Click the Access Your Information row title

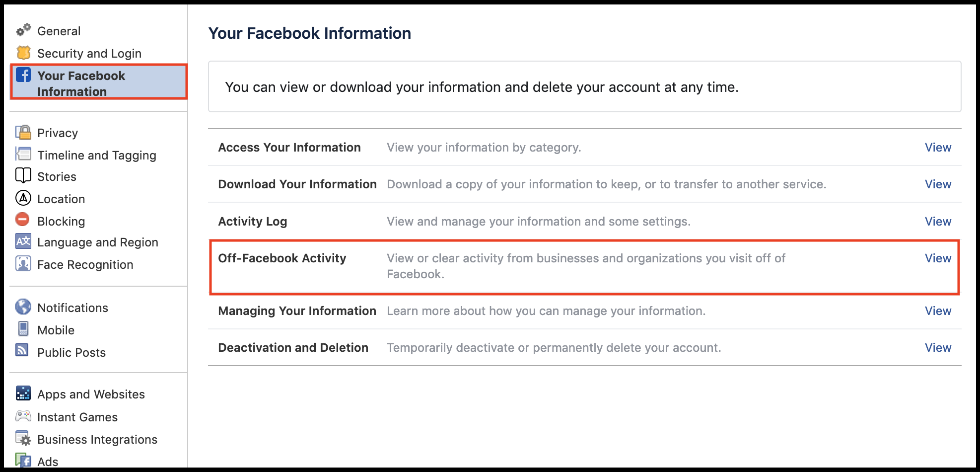pyautogui.click(x=289, y=148)
